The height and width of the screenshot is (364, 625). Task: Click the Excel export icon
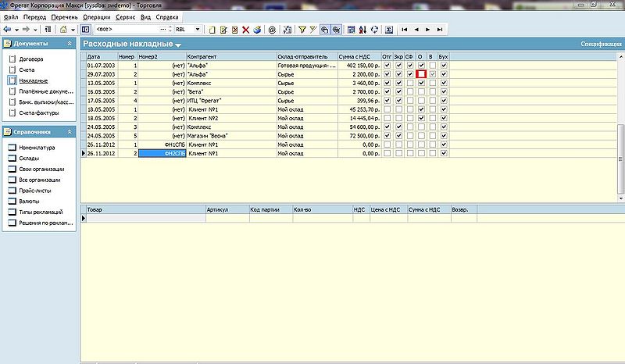coord(287,30)
